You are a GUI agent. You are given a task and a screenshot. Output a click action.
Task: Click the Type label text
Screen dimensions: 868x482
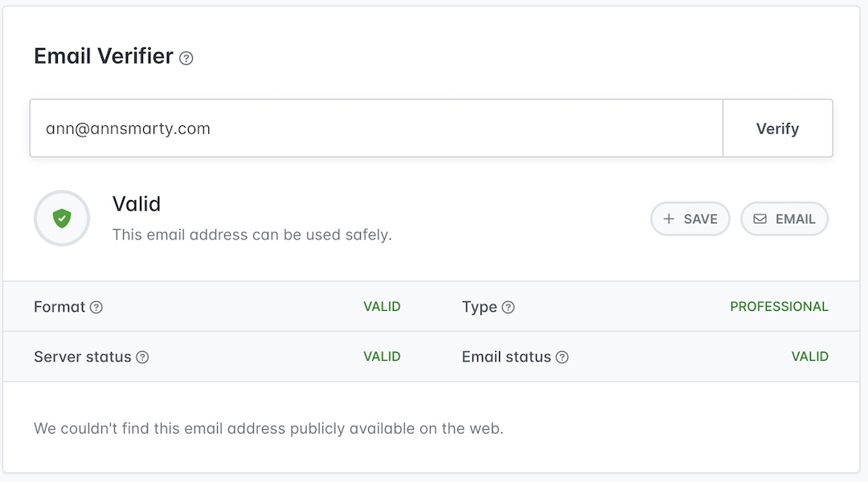click(x=479, y=307)
